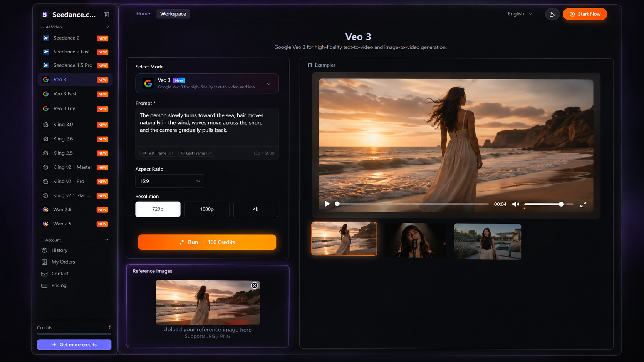This screenshot has width=644, height=362.
Task: Collapse the Account section
Action: (107, 240)
